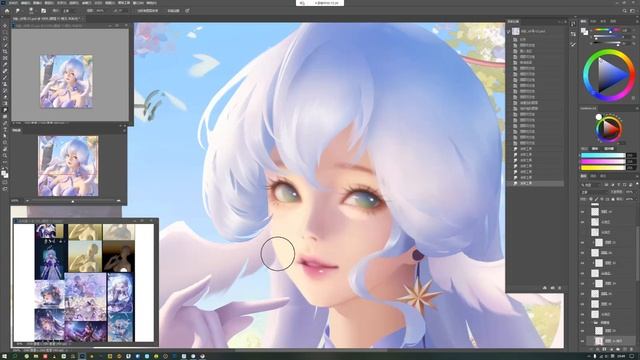Select the Eyedropper tool
The width and height of the screenshot is (640, 360).
click(5, 64)
